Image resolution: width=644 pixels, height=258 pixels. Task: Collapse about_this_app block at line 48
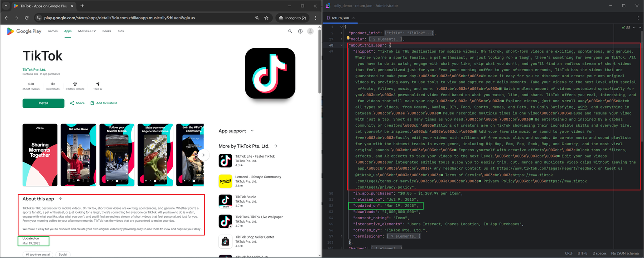point(341,45)
